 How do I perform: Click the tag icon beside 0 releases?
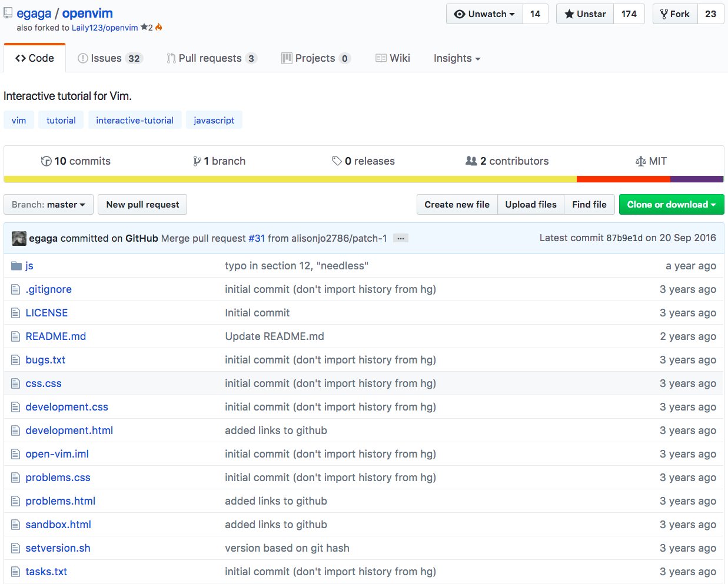(337, 161)
